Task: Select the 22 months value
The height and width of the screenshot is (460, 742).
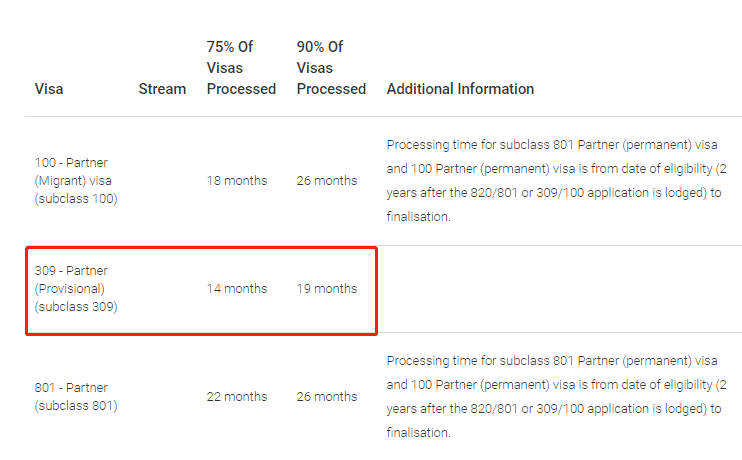Action: [237, 397]
